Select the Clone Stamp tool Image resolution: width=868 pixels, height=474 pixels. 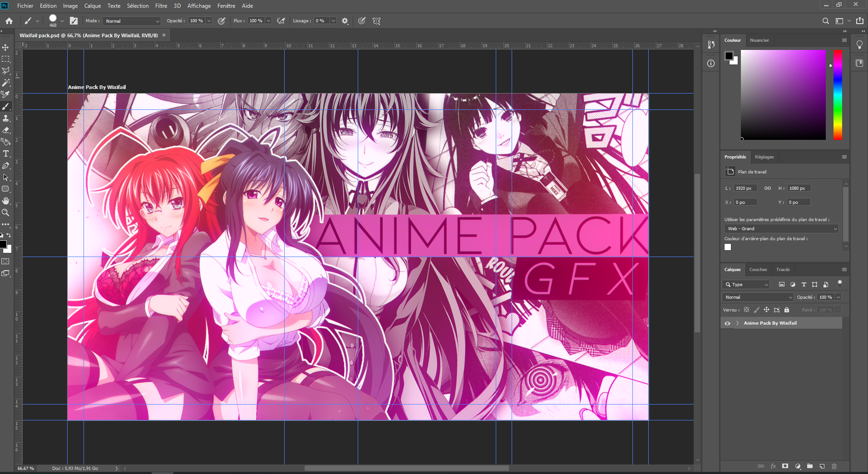5,118
